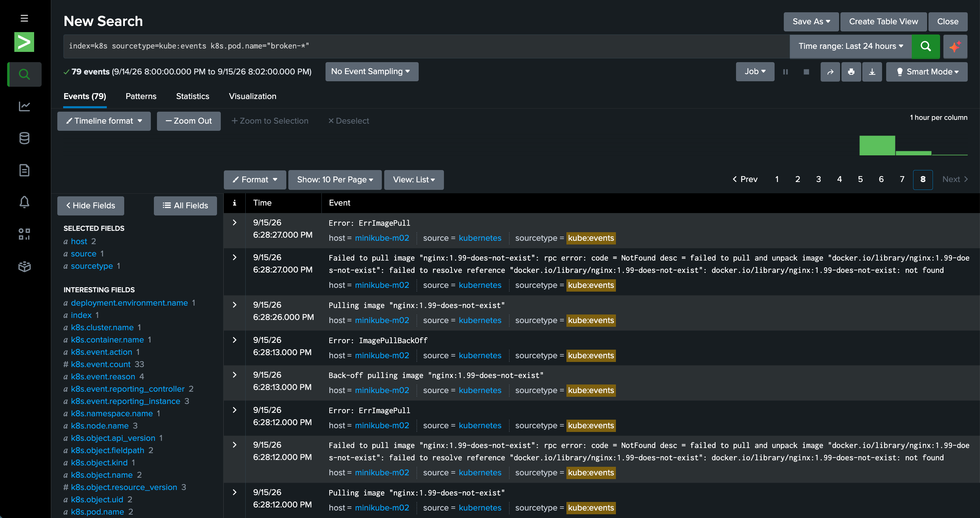Select the k8s.event.reason field
This screenshot has width=980, height=518.
point(103,376)
